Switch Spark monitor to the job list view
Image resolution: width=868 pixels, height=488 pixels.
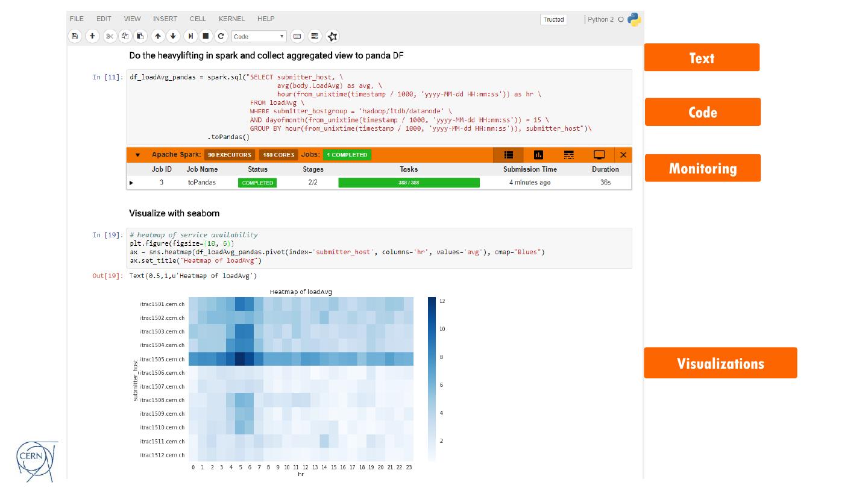(x=508, y=155)
